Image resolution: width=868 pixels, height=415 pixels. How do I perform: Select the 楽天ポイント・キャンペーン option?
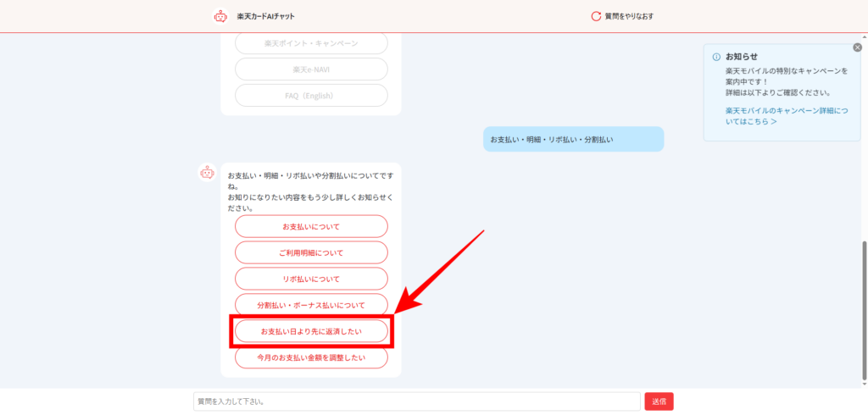pos(311,43)
